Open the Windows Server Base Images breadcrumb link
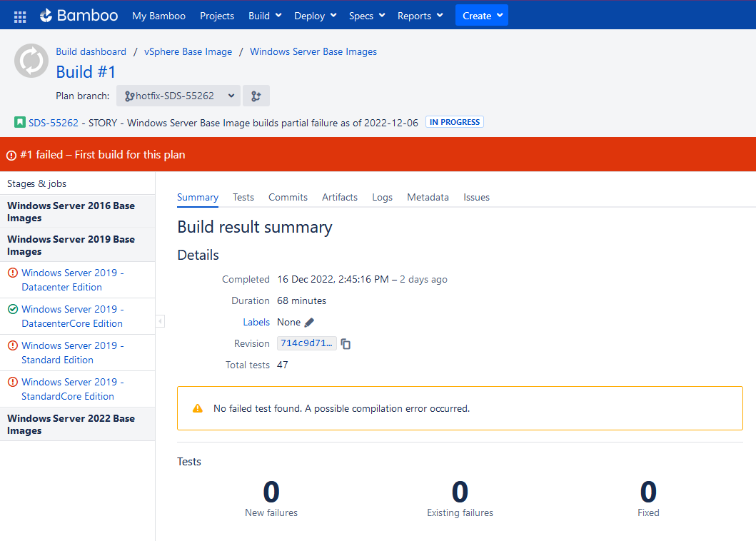Viewport: 756px width, 541px height. coord(313,51)
